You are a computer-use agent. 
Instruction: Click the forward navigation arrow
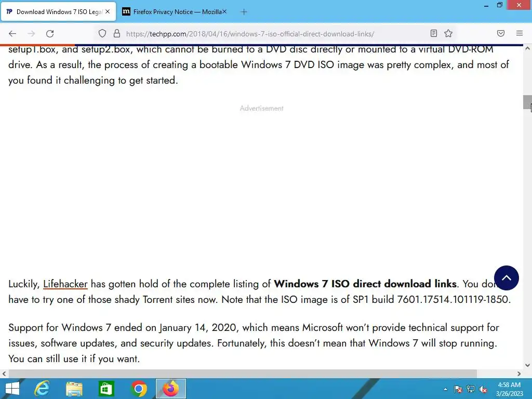31,34
